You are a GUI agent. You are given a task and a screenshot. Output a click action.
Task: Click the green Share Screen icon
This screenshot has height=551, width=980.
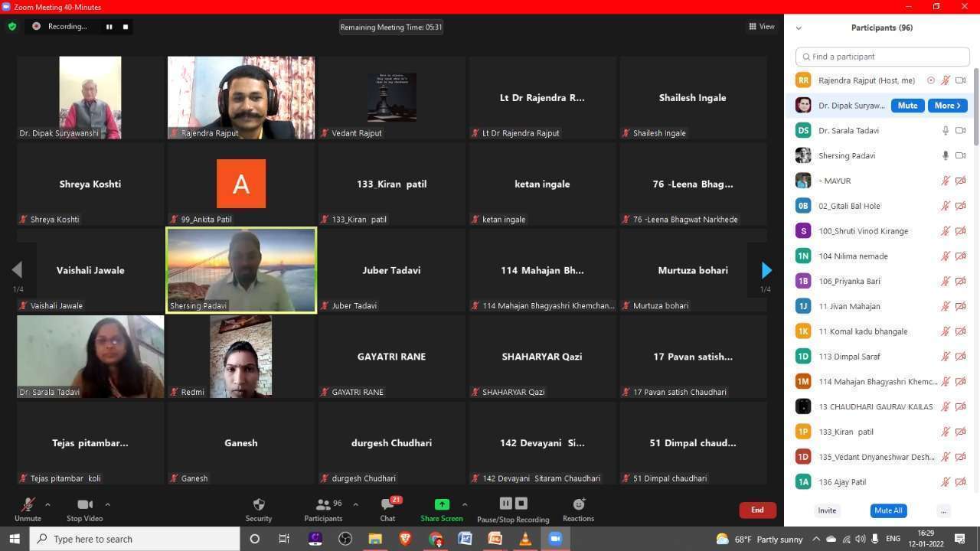[442, 504]
